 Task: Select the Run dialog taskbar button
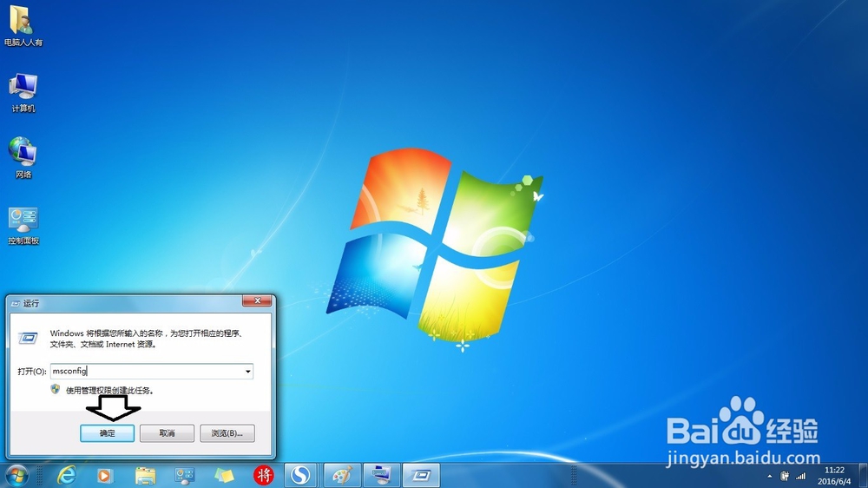point(421,475)
